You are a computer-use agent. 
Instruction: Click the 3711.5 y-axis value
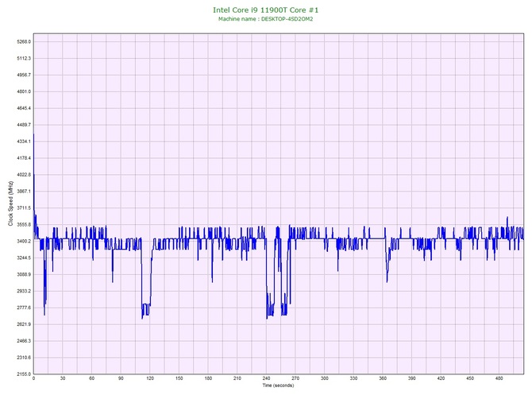tap(24, 208)
